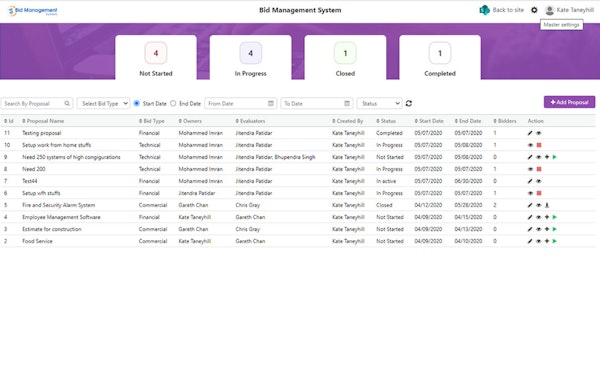This screenshot has width=600, height=387.
Task: Click the Kate Taneyhill user avatar
Action: (549, 10)
